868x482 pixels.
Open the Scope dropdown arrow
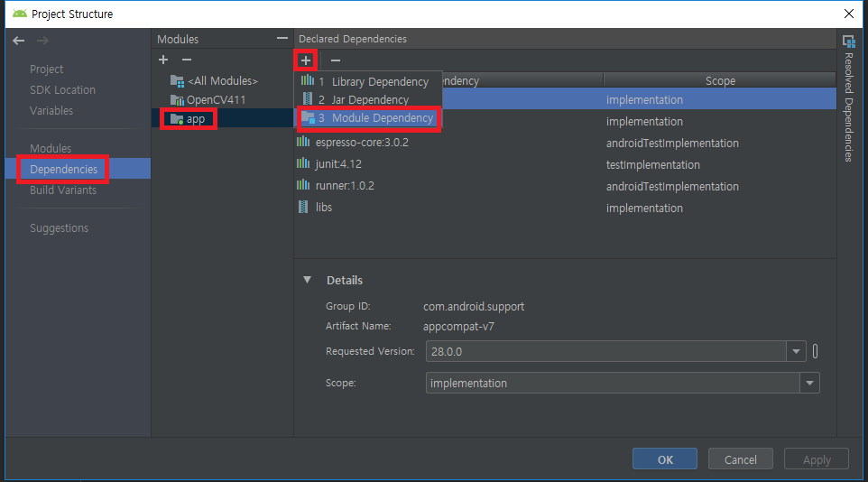pos(810,383)
